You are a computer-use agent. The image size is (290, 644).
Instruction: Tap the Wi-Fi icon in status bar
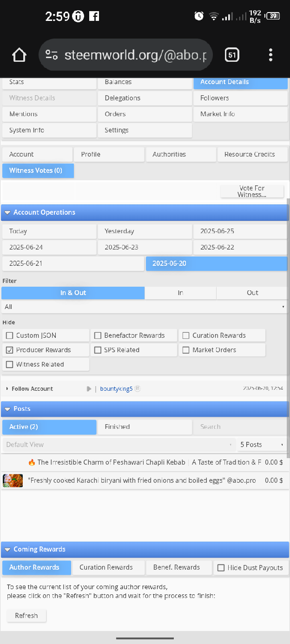(x=213, y=16)
